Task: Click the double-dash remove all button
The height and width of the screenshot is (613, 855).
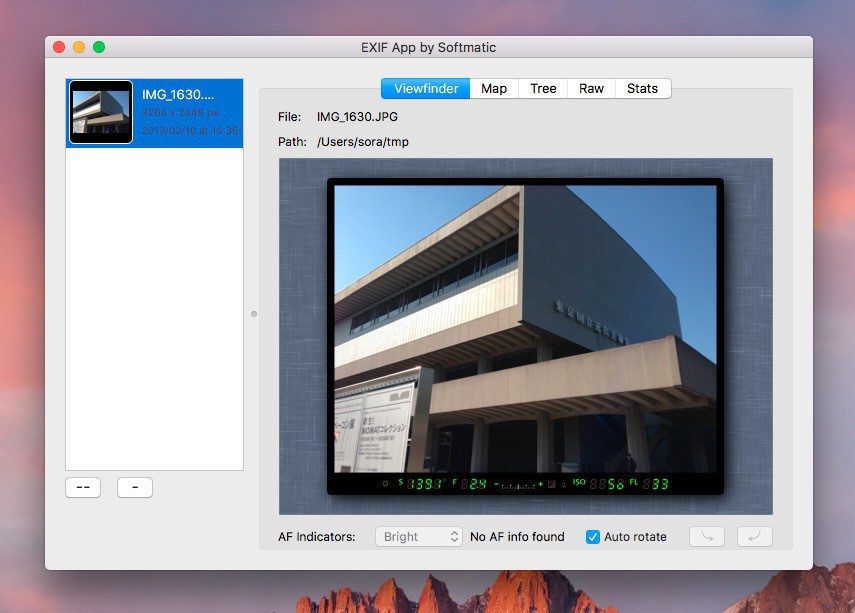Action: point(83,488)
